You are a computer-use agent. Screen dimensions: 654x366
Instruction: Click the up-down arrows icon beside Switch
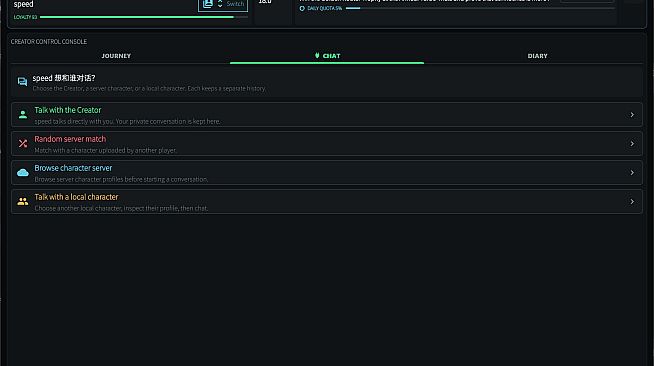coord(220,4)
